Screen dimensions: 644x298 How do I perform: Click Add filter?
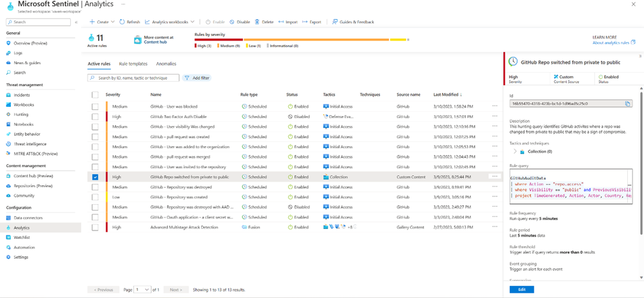(197, 77)
